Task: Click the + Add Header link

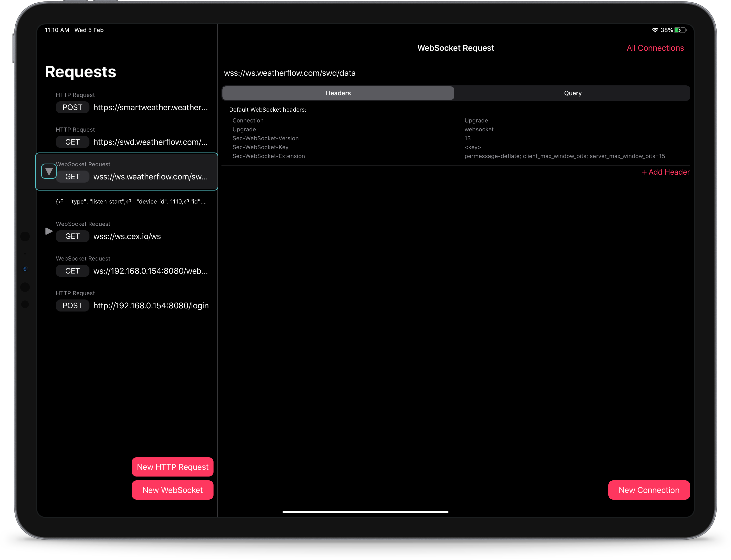Action: [x=665, y=172]
